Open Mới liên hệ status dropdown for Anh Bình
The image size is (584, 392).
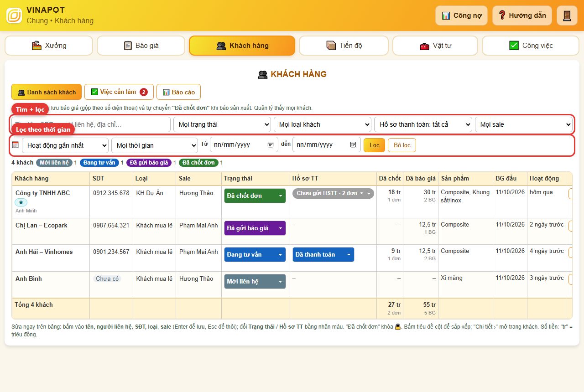tap(255, 281)
